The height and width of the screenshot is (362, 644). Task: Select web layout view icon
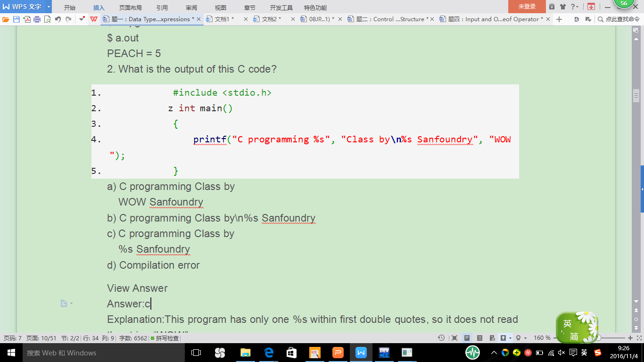pos(492,338)
